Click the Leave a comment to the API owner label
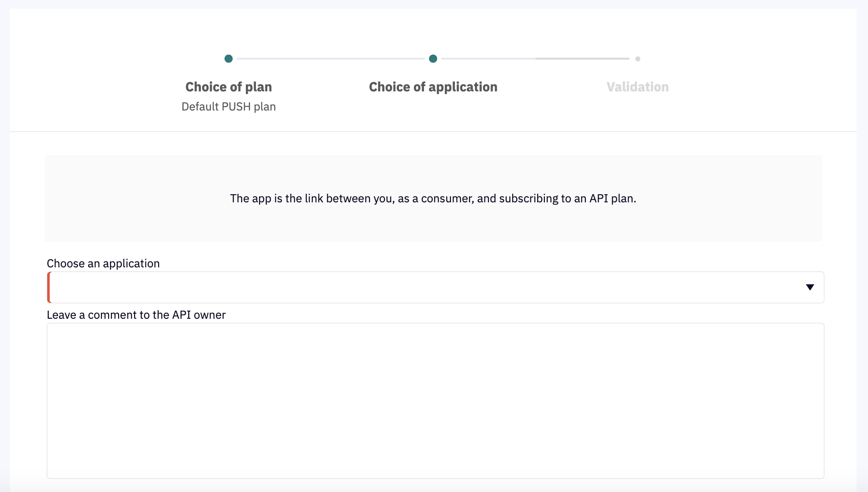This screenshot has width=868, height=492. (x=136, y=315)
